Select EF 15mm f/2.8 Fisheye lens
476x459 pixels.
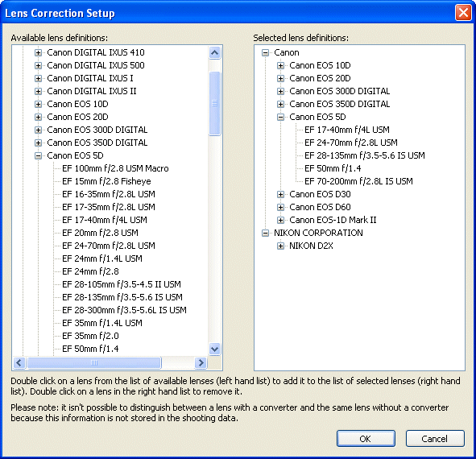click(106, 181)
